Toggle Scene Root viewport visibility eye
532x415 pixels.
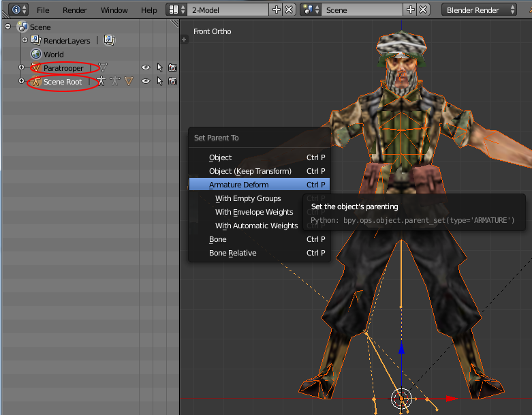coord(146,81)
